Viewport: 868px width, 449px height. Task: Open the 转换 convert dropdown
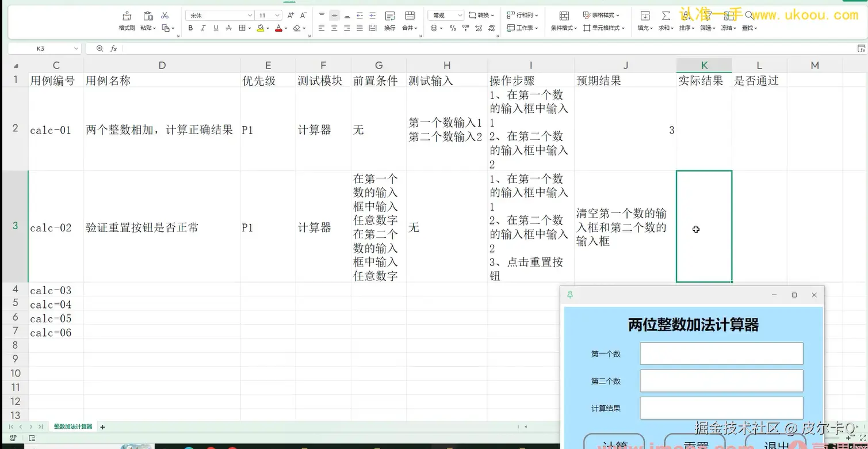click(481, 16)
